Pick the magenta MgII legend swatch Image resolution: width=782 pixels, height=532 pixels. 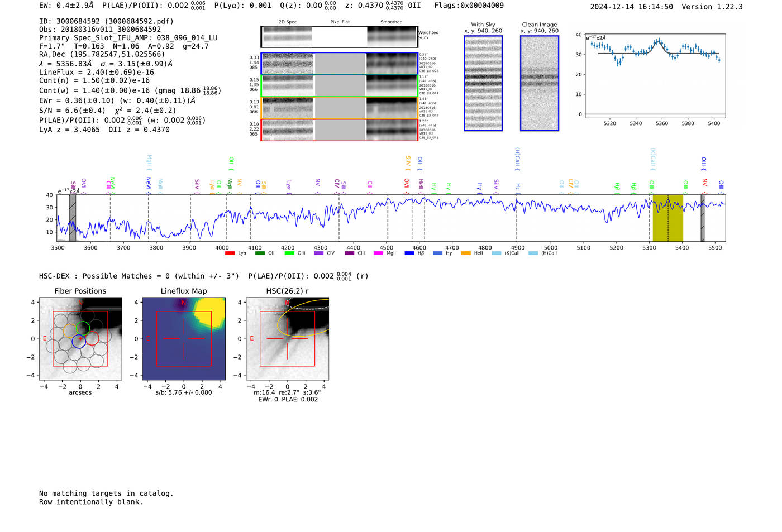click(x=378, y=253)
